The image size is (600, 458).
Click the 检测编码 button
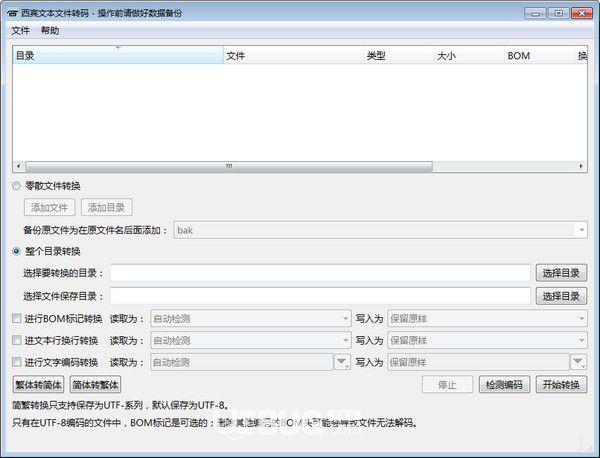(x=504, y=385)
